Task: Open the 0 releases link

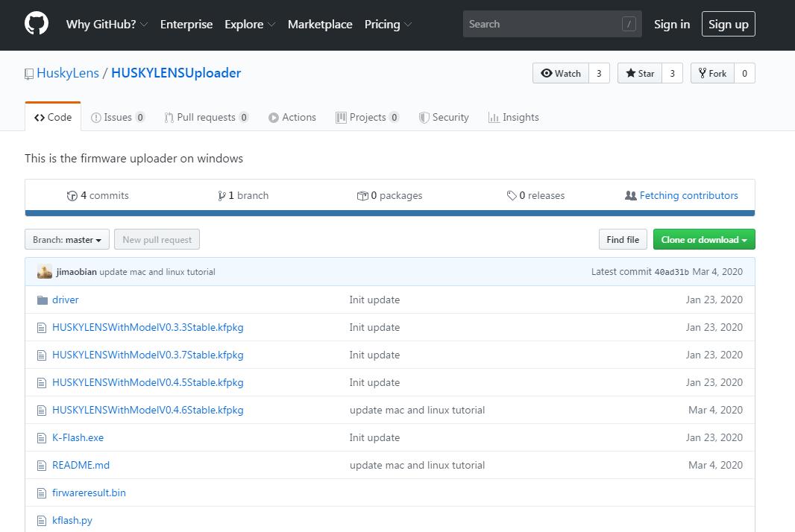Action: (536, 195)
